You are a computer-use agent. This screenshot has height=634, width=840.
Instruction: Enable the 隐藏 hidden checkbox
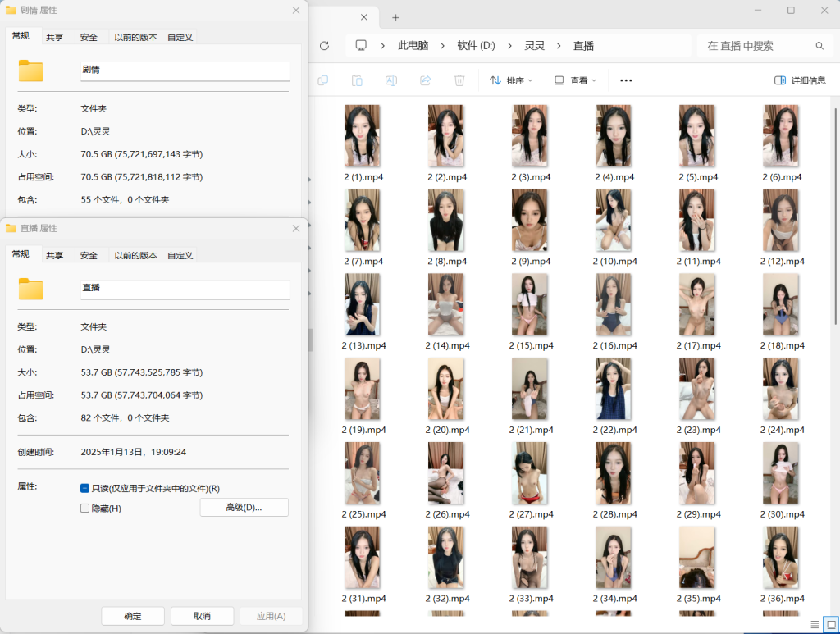84,509
